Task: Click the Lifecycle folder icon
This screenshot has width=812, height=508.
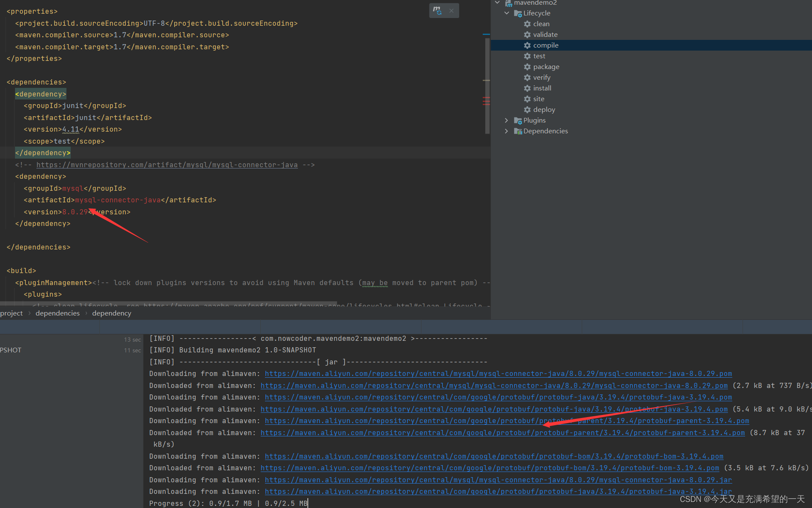Action: [518, 13]
